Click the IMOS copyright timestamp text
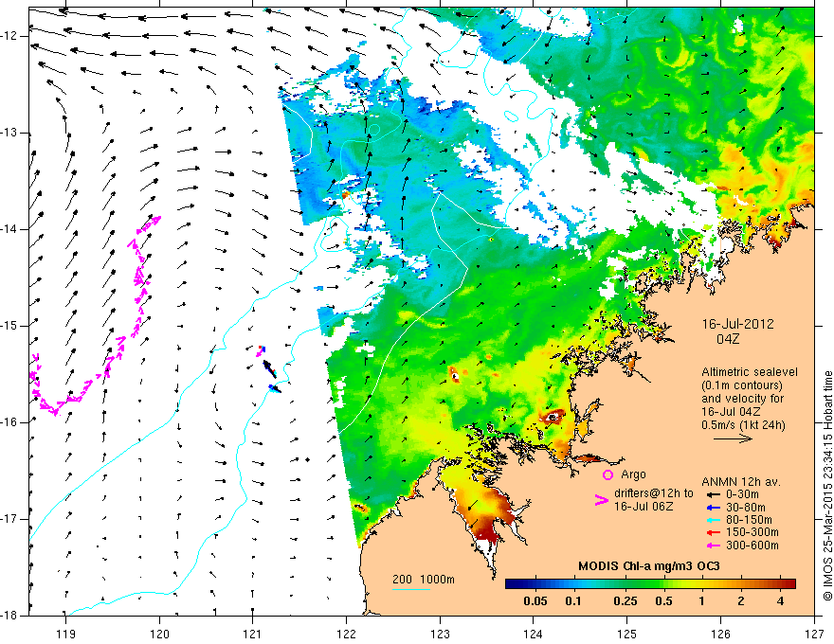 (827, 486)
